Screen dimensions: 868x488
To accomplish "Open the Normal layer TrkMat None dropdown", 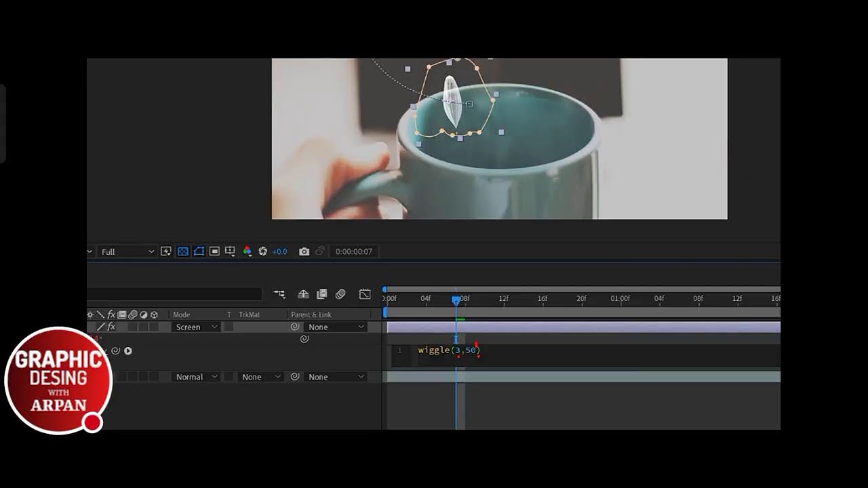I will click(260, 377).
